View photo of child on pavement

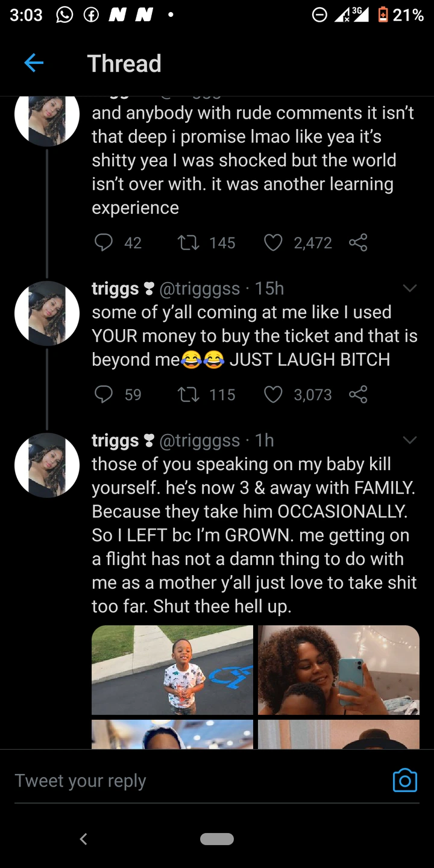click(x=172, y=670)
